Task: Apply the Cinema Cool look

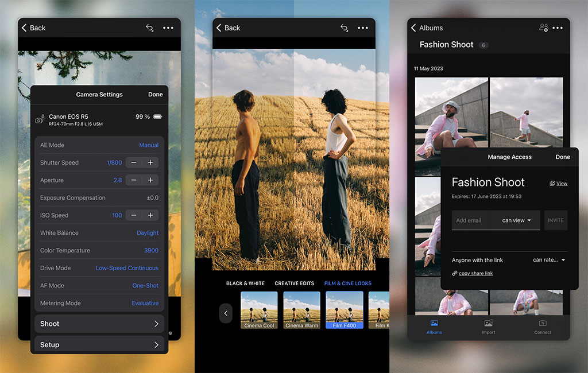Action: (259, 310)
